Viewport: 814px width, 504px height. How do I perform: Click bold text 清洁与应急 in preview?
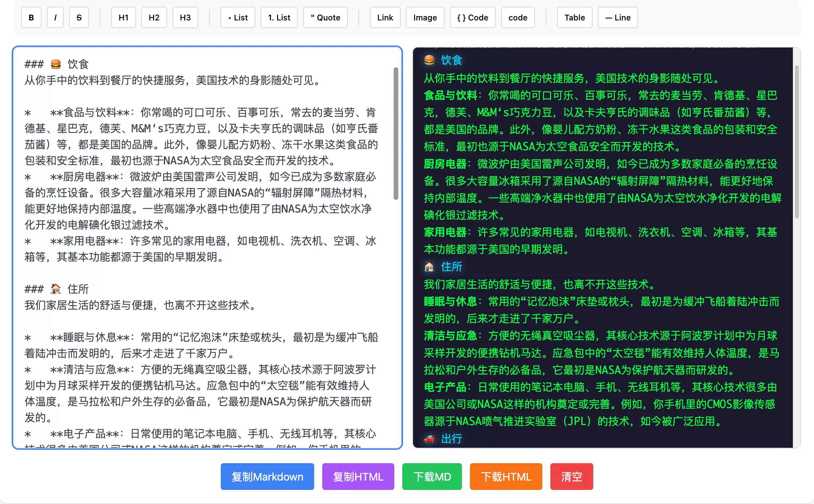coord(451,336)
